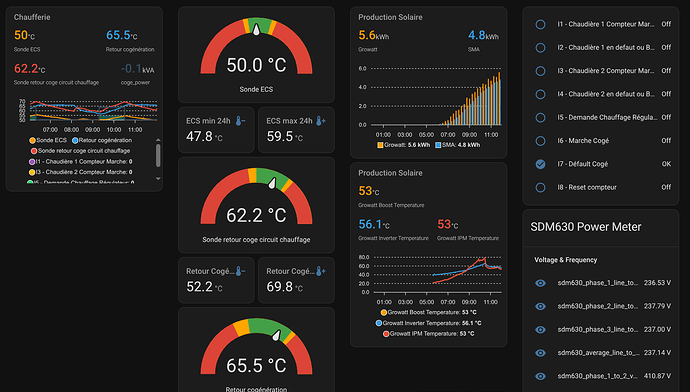The image size is (690, 392).
Task: Click the I8 Reset compteur circle icon
Action: pyautogui.click(x=540, y=187)
